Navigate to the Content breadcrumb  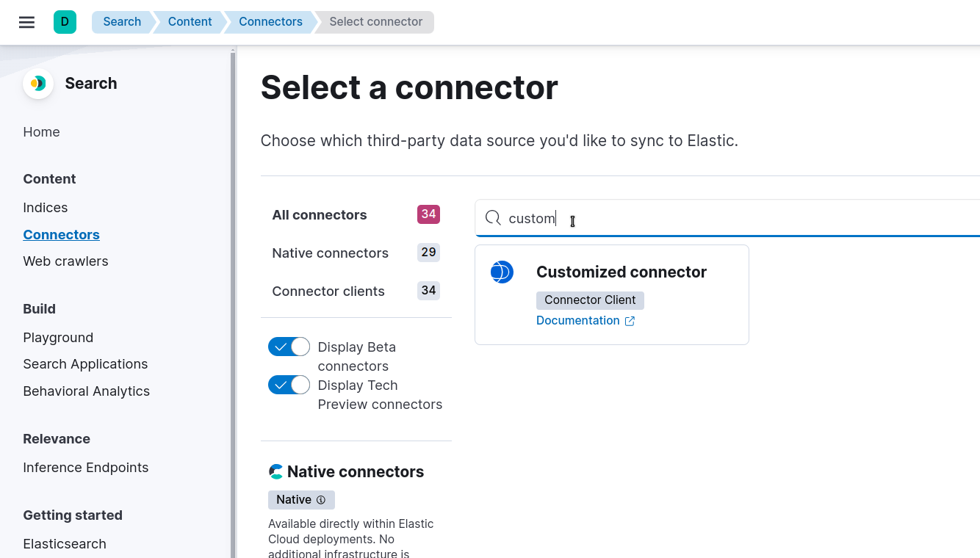tap(189, 22)
